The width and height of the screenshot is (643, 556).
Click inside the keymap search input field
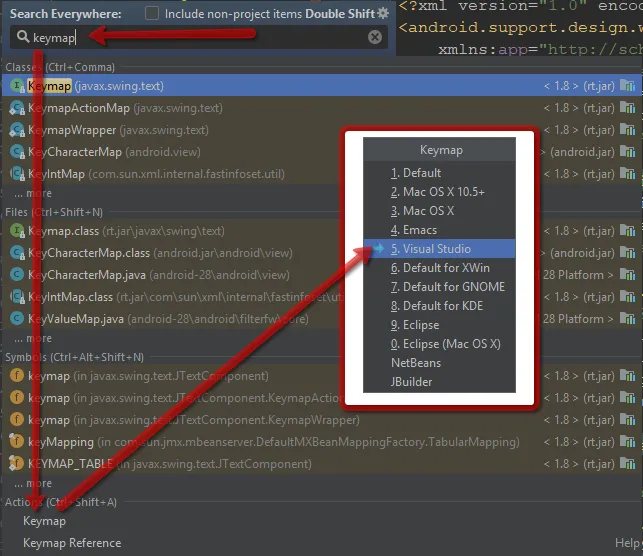pos(198,37)
